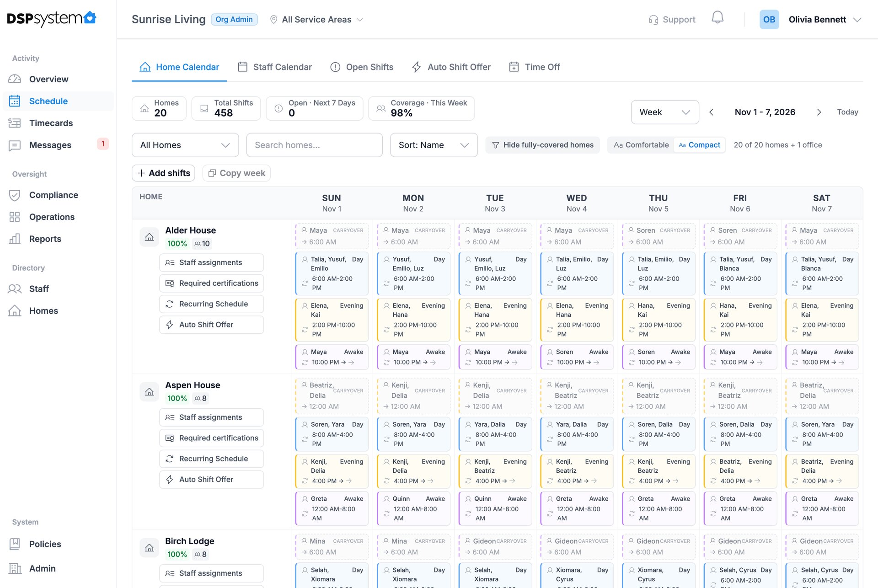878x588 pixels.
Task: Click Add shifts button
Action: pyautogui.click(x=164, y=173)
